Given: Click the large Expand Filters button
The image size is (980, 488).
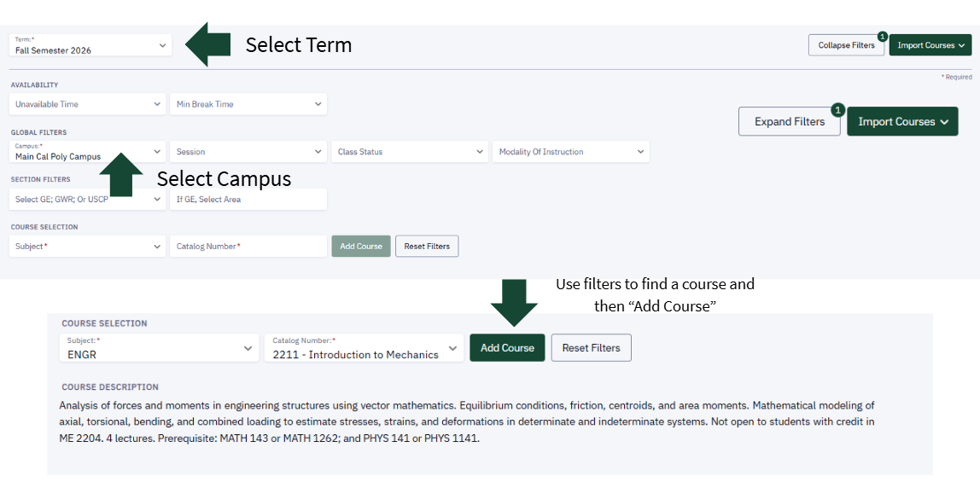Looking at the screenshot, I should (x=790, y=122).
